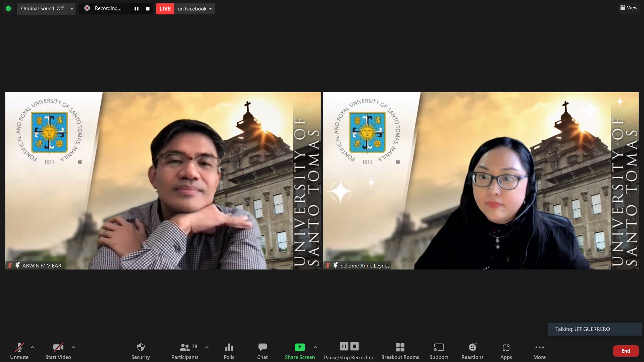Open the Apps panel
Screen dimensions: 644x362
[506, 351]
